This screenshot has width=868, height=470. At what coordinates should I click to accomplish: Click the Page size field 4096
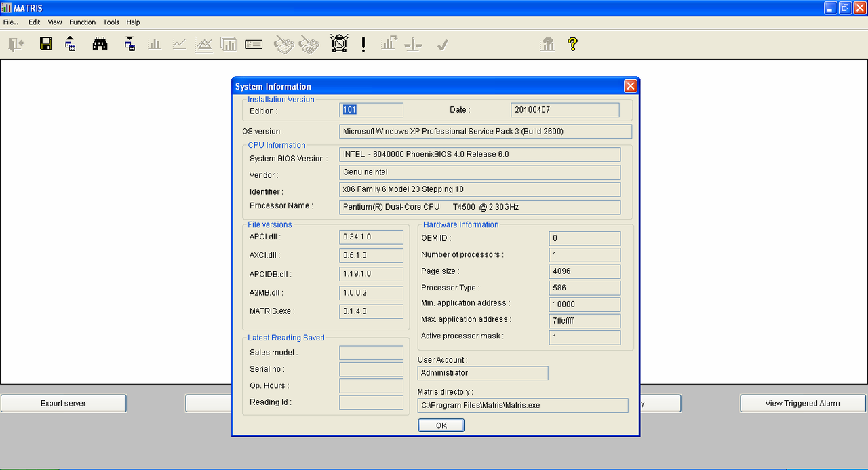coord(585,271)
